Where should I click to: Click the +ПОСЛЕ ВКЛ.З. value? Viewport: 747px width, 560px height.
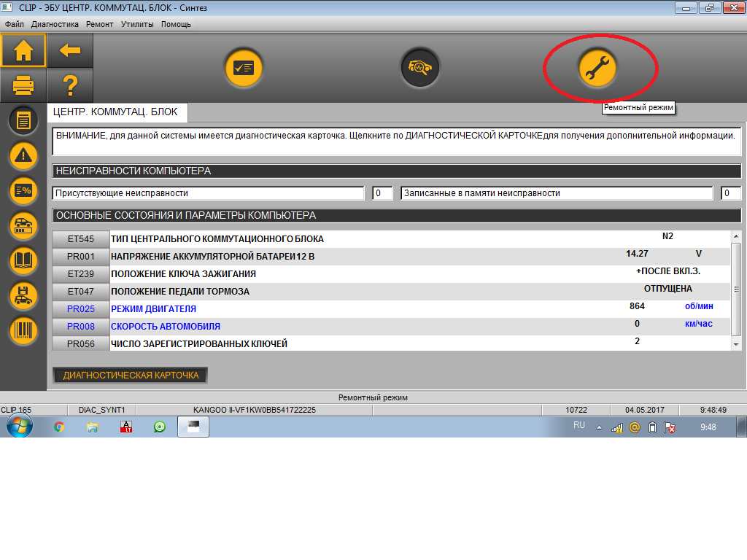(668, 271)
